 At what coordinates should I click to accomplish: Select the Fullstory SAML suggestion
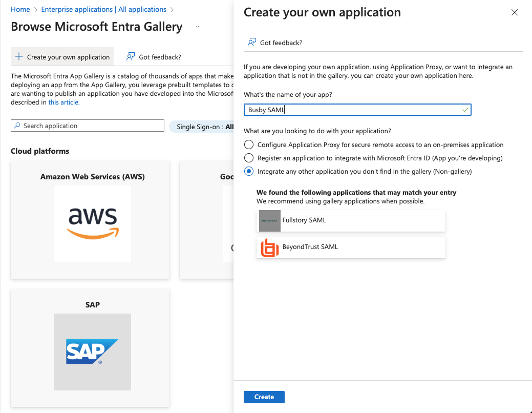point(351,221)
